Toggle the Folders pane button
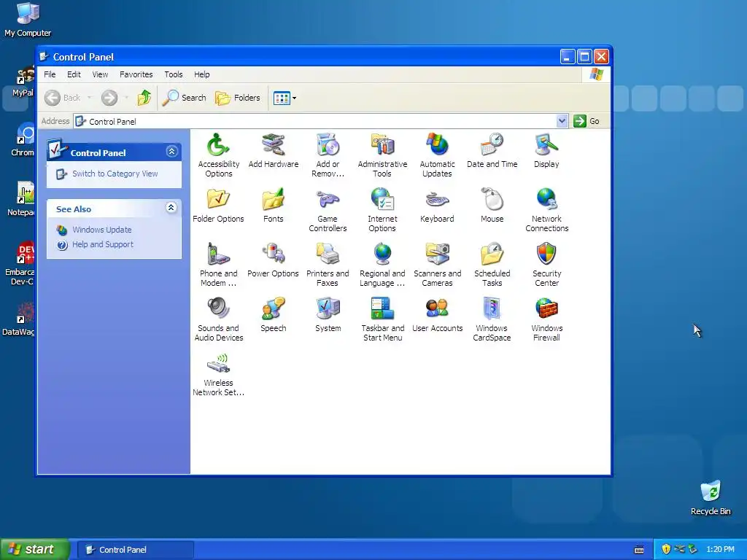Viewport: 747px width, 560px height. (238, 98)
